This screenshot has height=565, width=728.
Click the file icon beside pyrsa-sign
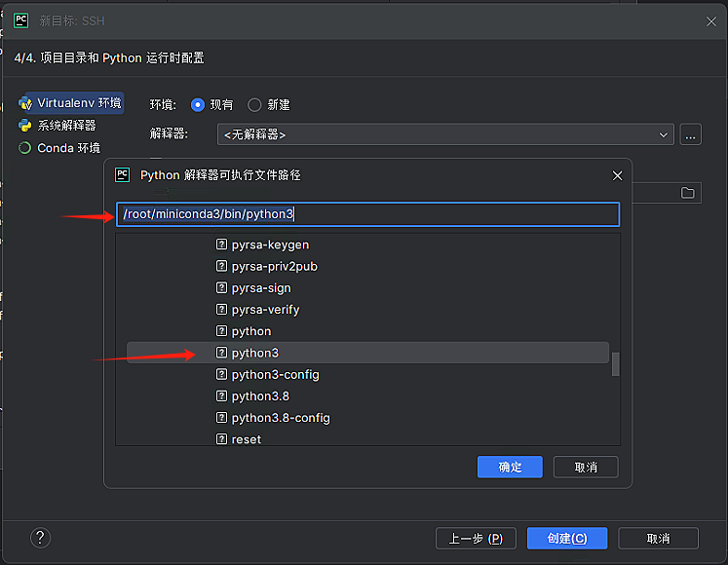point(221,287)
